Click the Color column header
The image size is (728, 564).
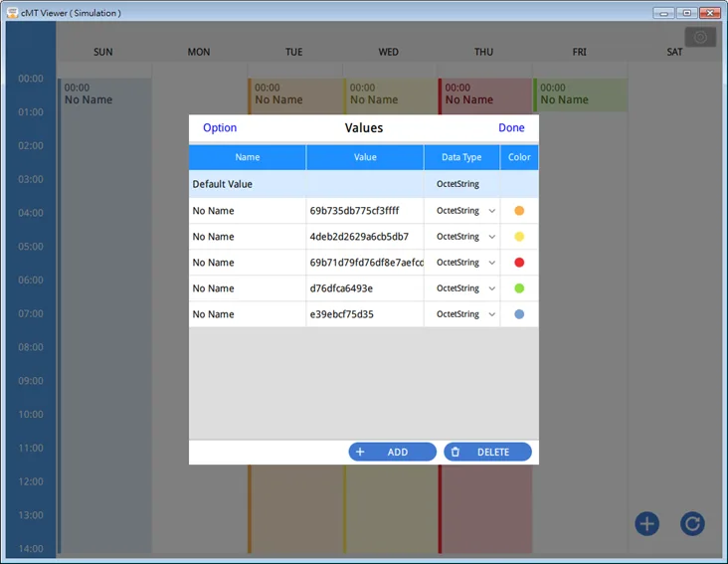(x=519, y=157)
